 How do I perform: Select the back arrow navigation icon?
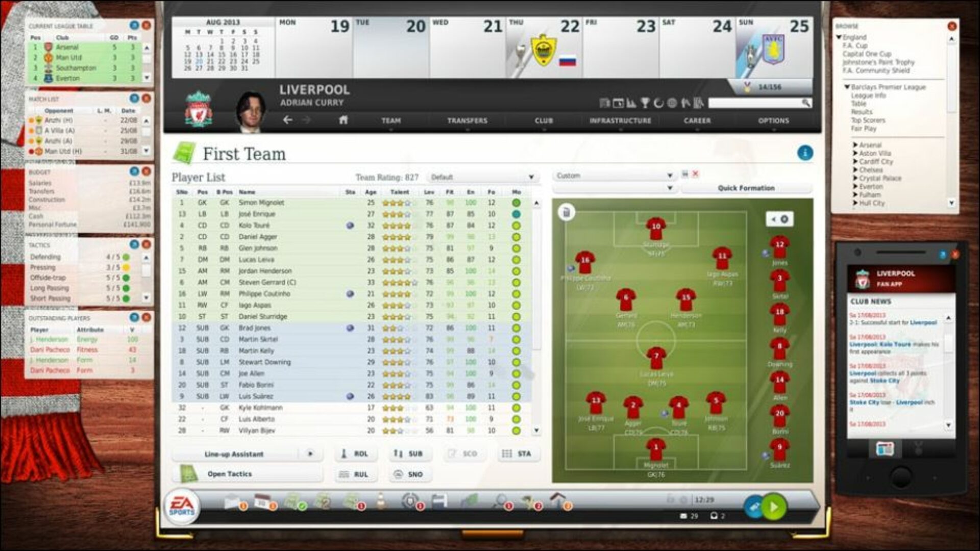289,120
